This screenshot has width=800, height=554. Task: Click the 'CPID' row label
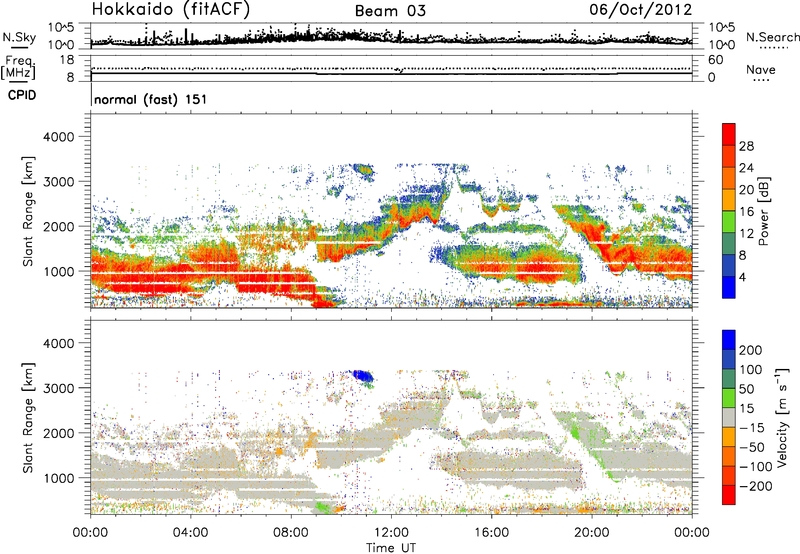coord(22,95)
